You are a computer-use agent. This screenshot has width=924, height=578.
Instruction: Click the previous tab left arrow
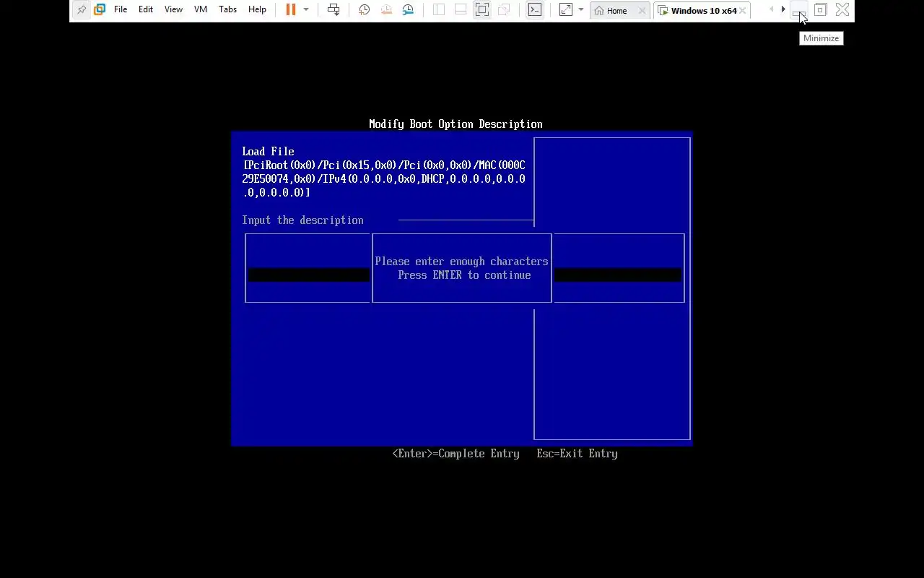click(772, 10)
